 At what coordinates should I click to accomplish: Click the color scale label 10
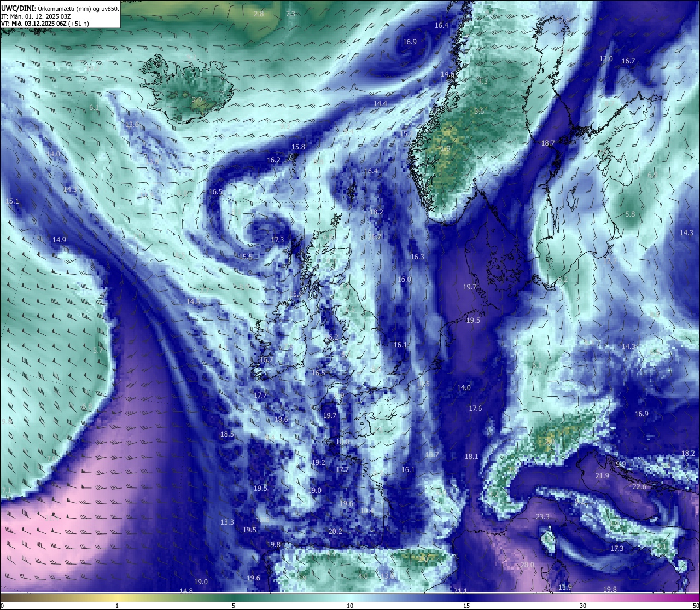point(350,606)
